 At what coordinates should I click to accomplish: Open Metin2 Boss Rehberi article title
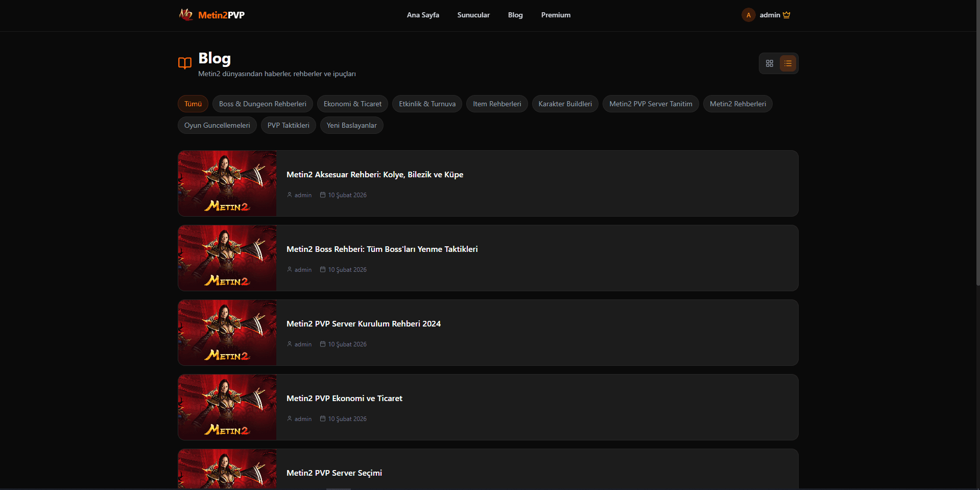(381, 249)
